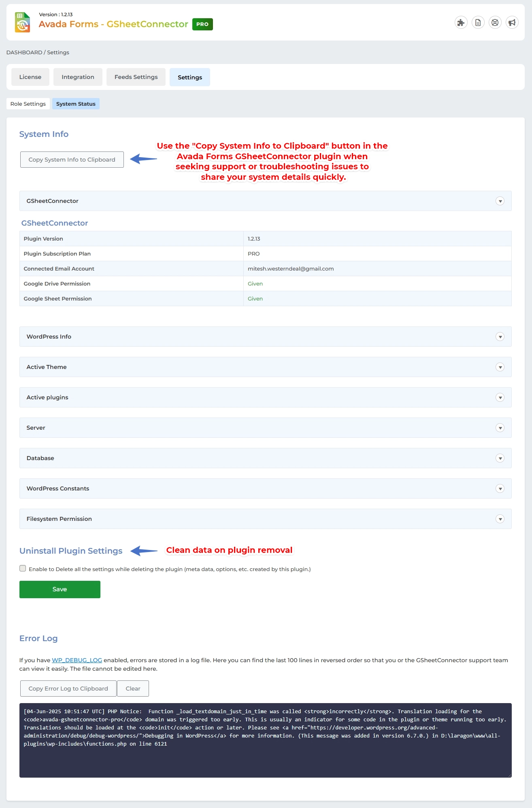Screen dimensions: 532x808
Task: Expand the Active plugins section
Action: point(500,398)
